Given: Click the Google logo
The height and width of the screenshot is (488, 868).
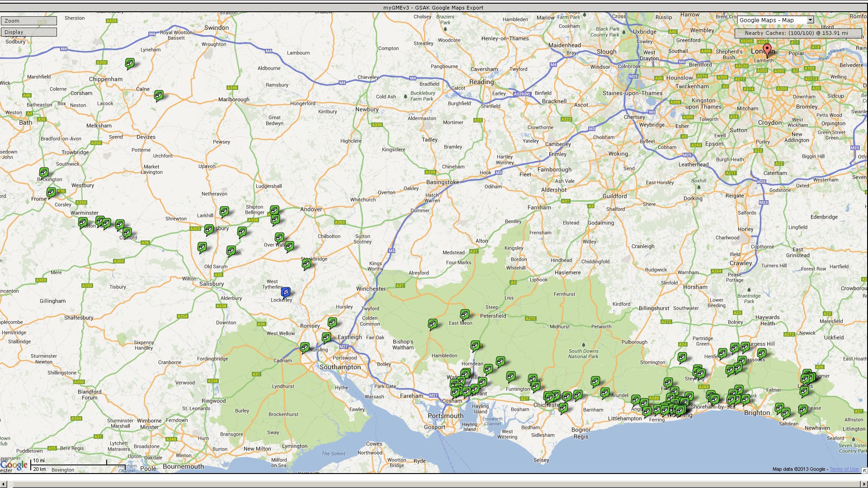Looking at the screenshot, I should (14, 465).
